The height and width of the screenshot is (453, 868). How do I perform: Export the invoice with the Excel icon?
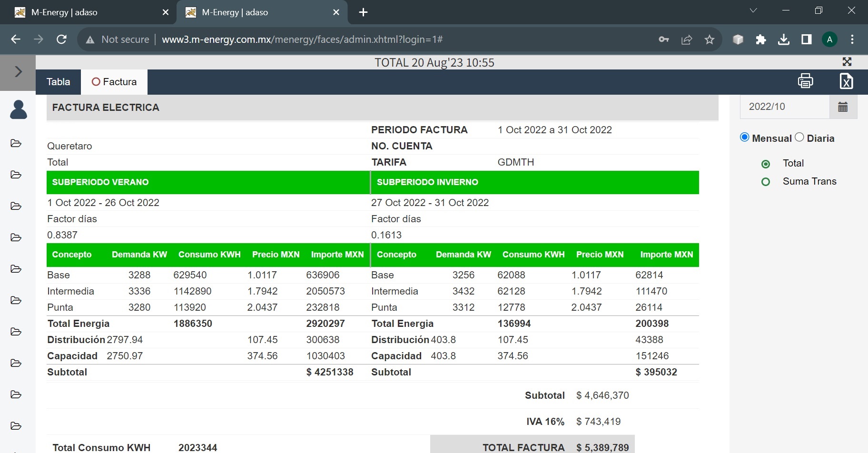tap(846, 81)
